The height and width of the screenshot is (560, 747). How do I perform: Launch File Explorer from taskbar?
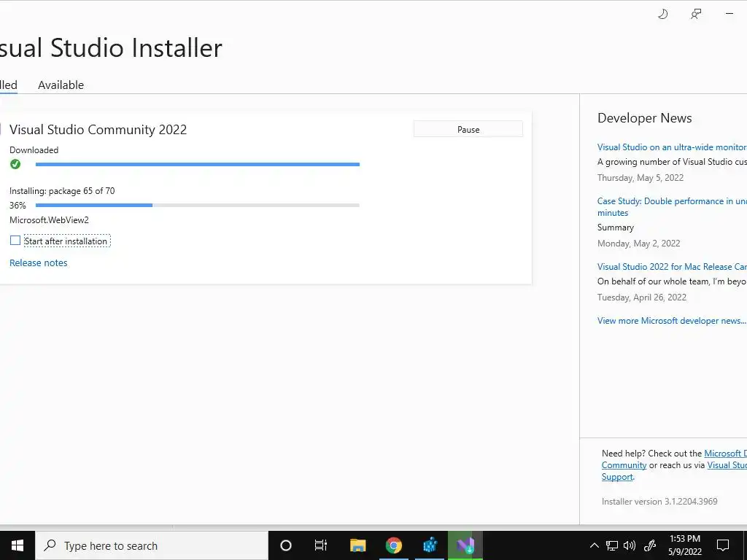coord(357,545)
